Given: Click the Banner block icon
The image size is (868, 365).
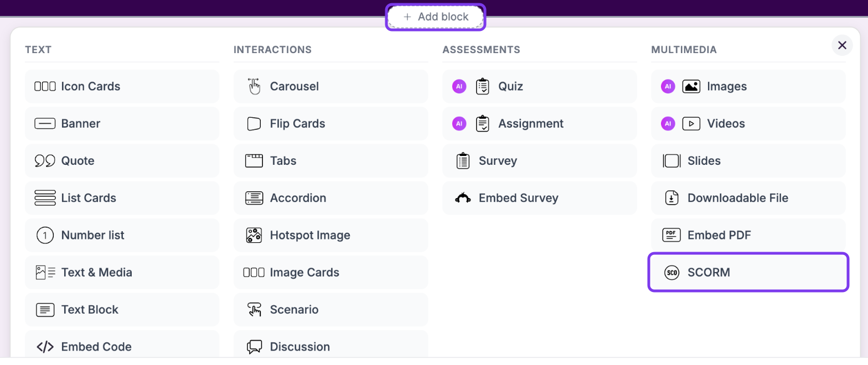Looking at the screenshot, I should pyautogui.click(x=45, y=123).
